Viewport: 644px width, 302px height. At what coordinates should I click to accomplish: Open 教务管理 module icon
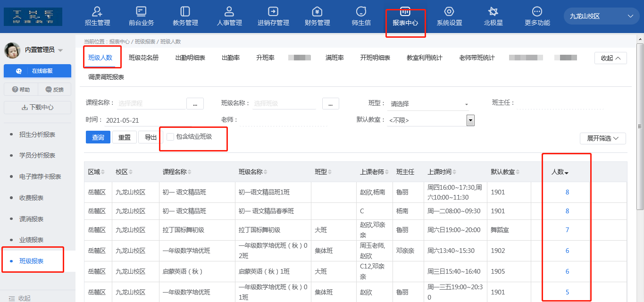[185, 11]
